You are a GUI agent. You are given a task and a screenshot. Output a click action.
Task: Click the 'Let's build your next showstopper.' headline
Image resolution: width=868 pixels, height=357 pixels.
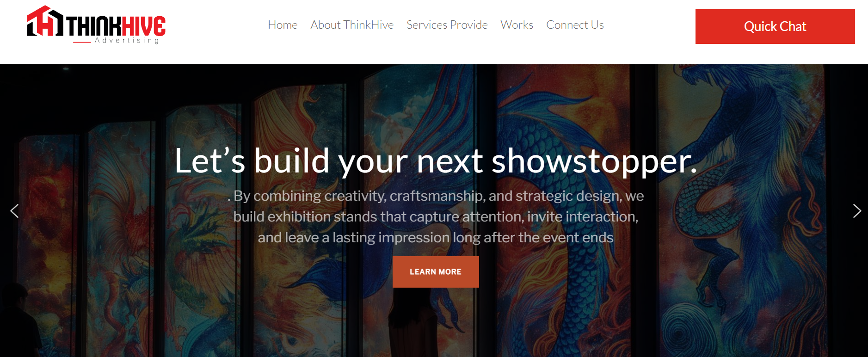(x=436, y=161)
